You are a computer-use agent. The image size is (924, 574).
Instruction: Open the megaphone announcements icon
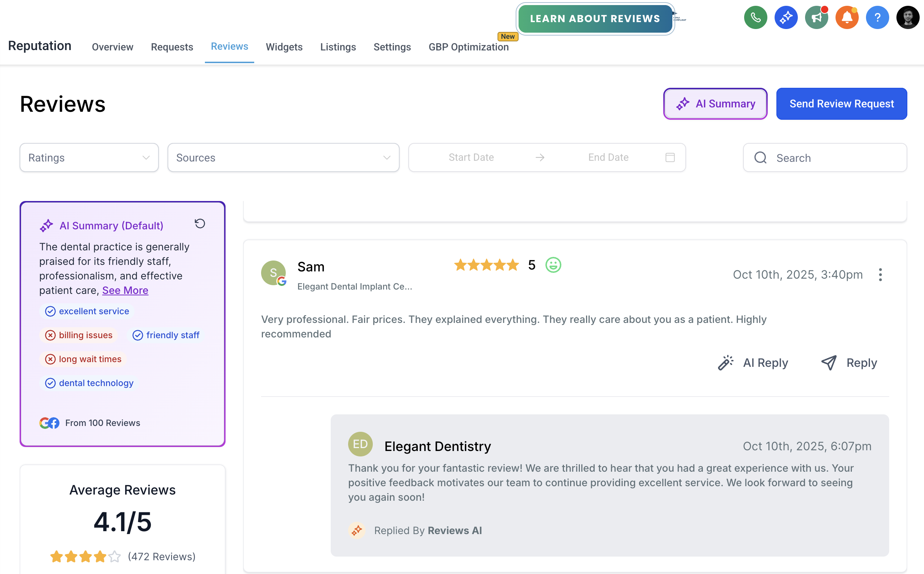pyautogui.click(x=816, y=18)
